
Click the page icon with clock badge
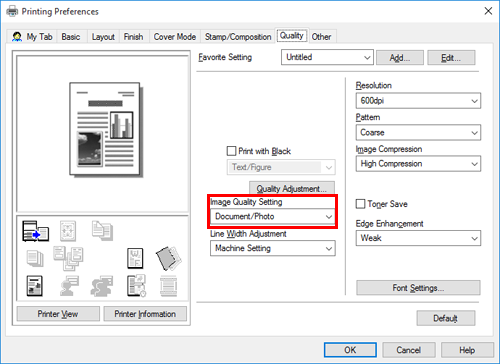(x=136, y=286)
